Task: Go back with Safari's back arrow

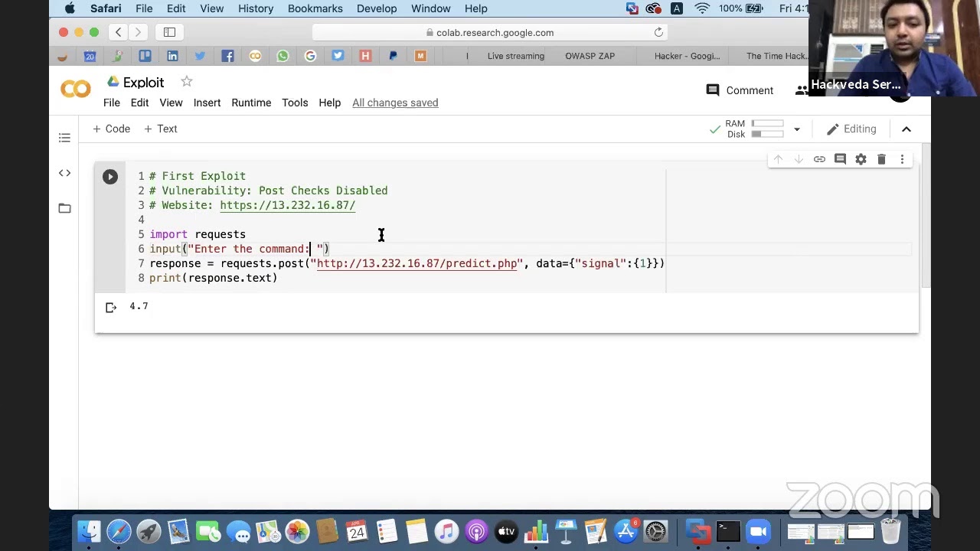Action: coord(119,32)
